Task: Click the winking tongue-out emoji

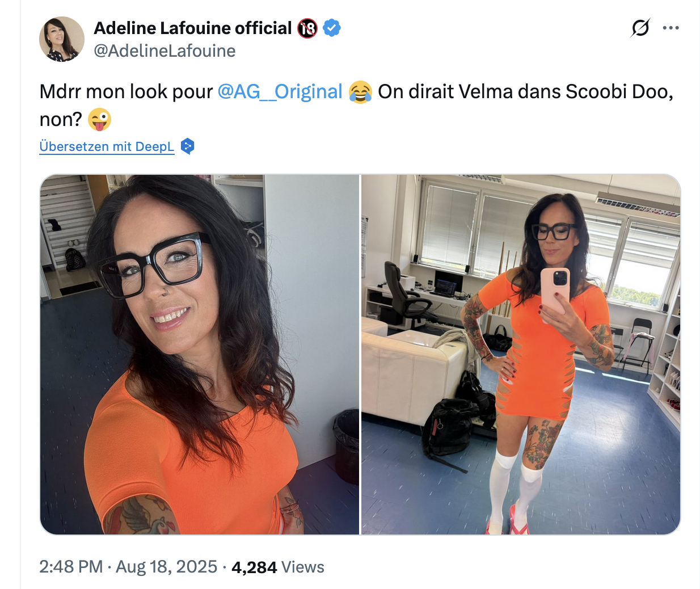Action: coord(100,120)
